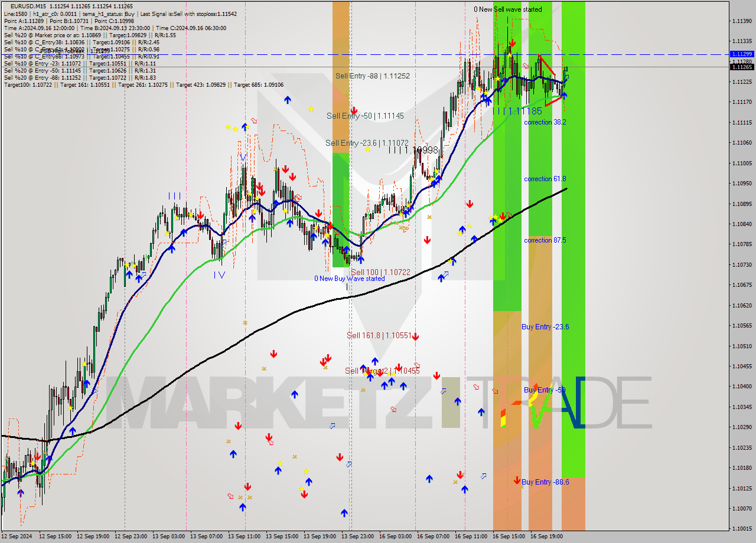This screenshot has width=756, height=543.
Task: Select '13 Sep 23:00' on the time axis
Action: [357, 537]
